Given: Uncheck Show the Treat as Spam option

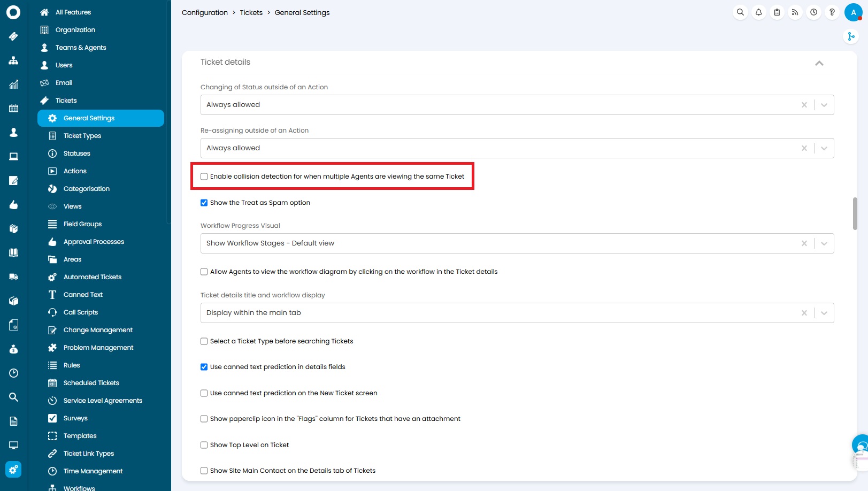Looking at the screenshot, I should [x=204, y=203].
